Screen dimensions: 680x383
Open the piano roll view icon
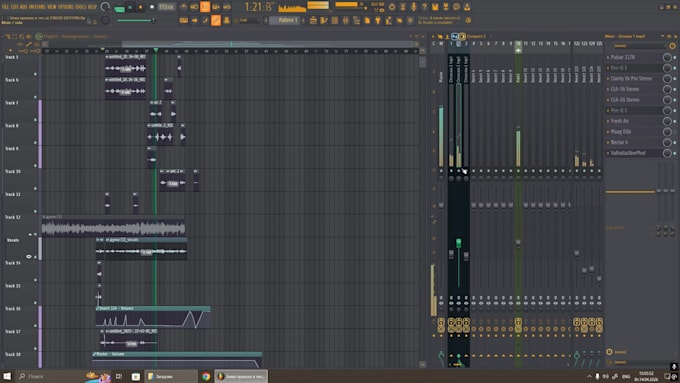[324, 20]
